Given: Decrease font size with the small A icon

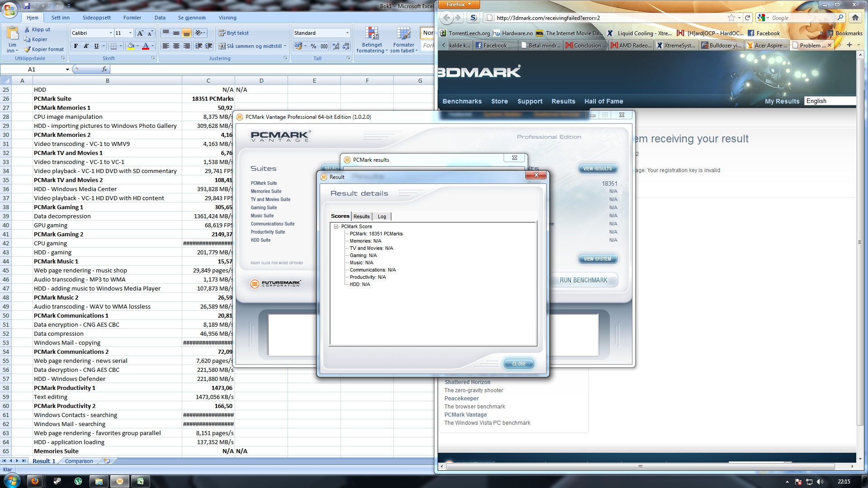Looking at the screenshot, I should pyautogui.click(x=150, y=33).
